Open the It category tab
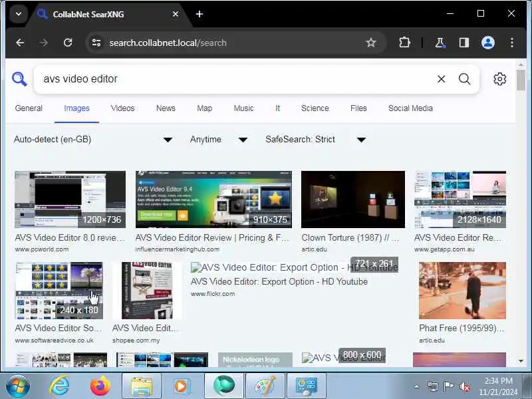 tap(277, 108)
